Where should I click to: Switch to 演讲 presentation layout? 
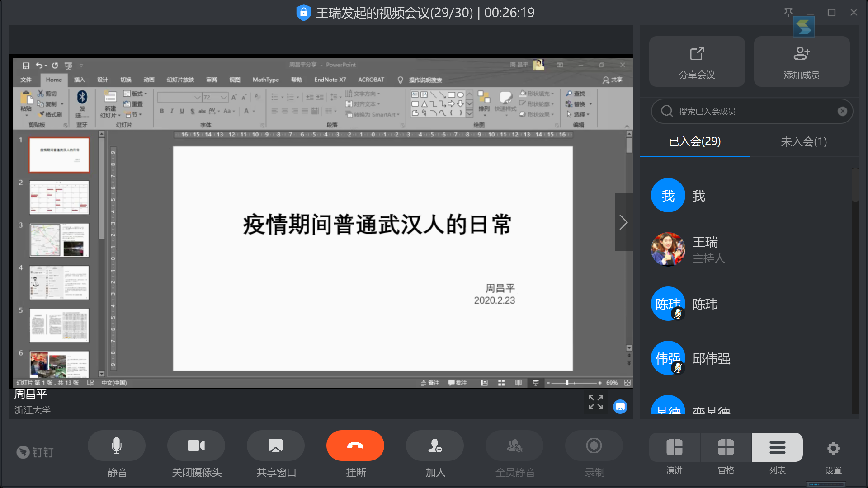[675, 447]
